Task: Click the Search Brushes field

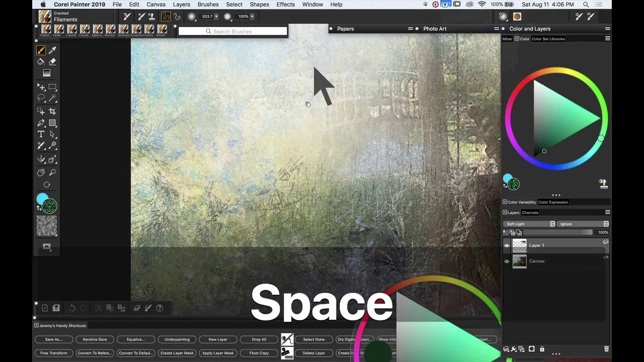Action: pyautogui.click(x=232, y=31)
